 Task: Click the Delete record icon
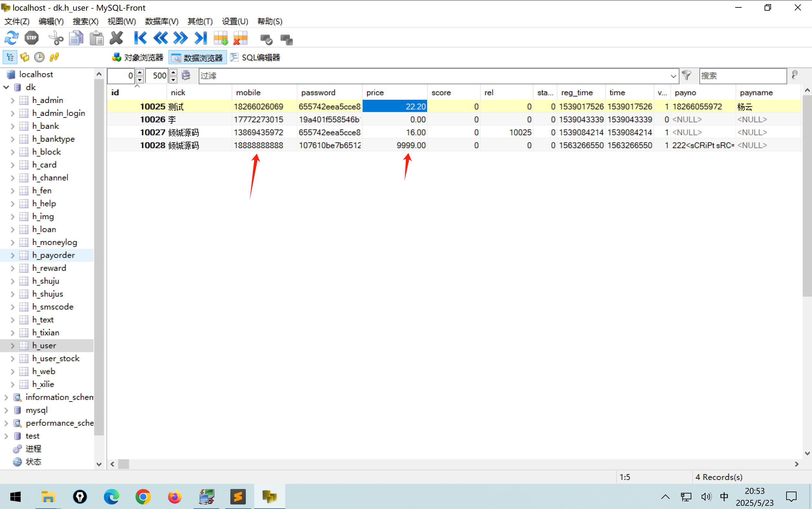pos(241,38)
